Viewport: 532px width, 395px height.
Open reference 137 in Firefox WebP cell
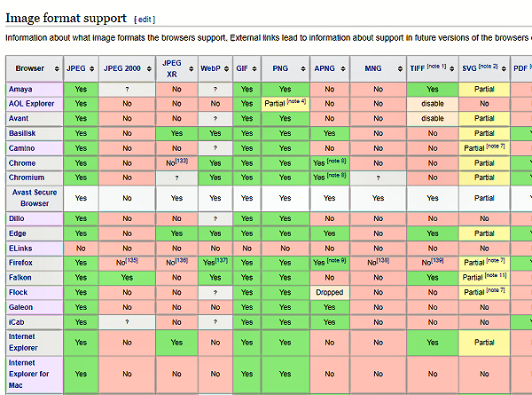[221, 260]
